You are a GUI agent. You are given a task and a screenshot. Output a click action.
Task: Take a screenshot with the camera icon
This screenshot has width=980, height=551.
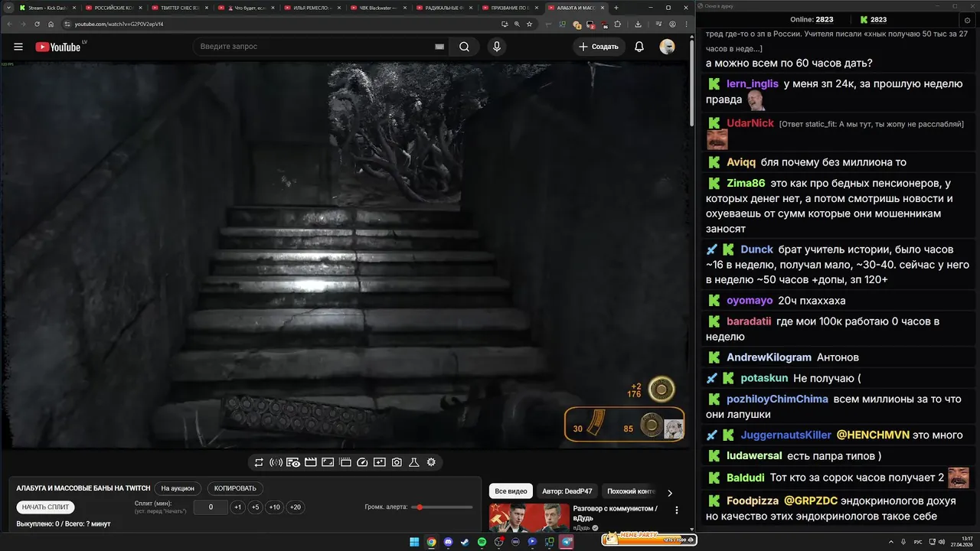click(x=397, y=462)
